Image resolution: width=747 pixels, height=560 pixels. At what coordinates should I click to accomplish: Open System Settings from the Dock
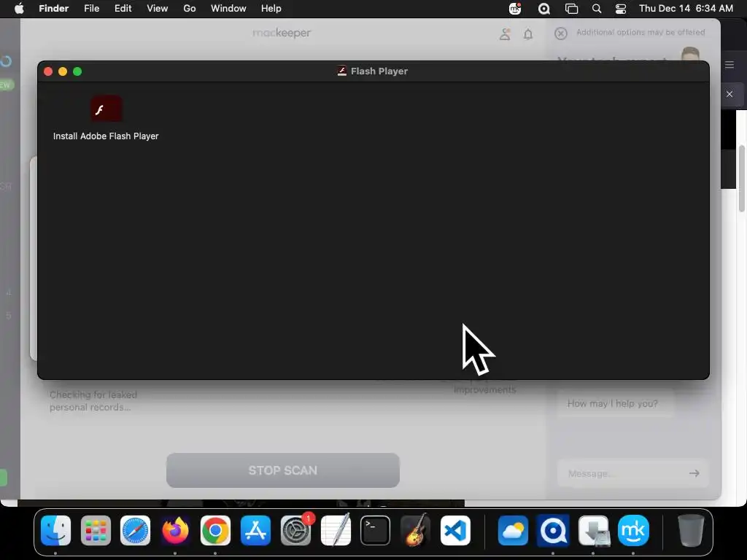point(295,531)
